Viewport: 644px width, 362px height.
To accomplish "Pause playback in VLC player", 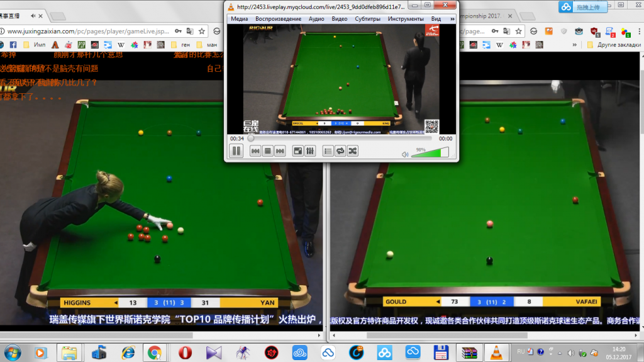I will pyautogui.click(x=236, y=151).
